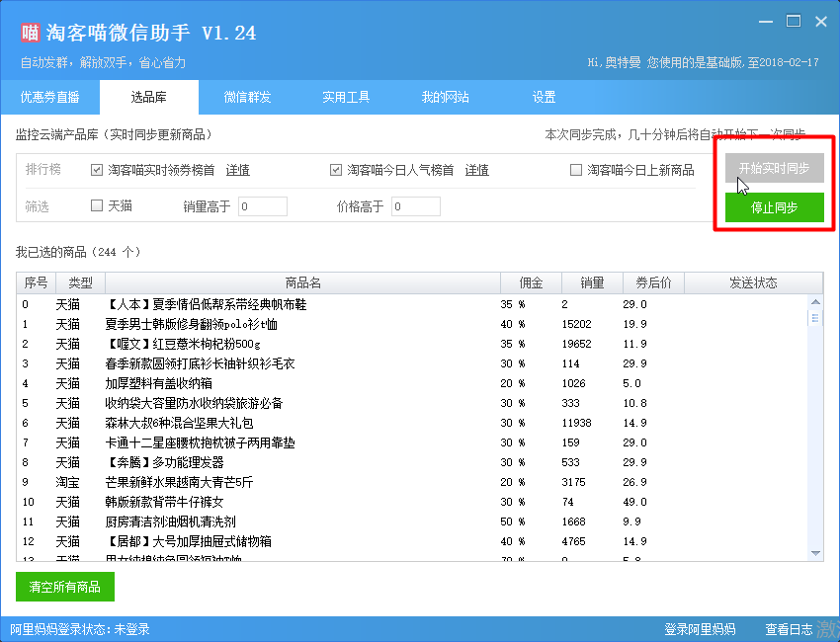This screenshot has width=840, height=642.
Task: Enable 淘客喵今日上新商品 checkbox
Action: click(576, 170)
